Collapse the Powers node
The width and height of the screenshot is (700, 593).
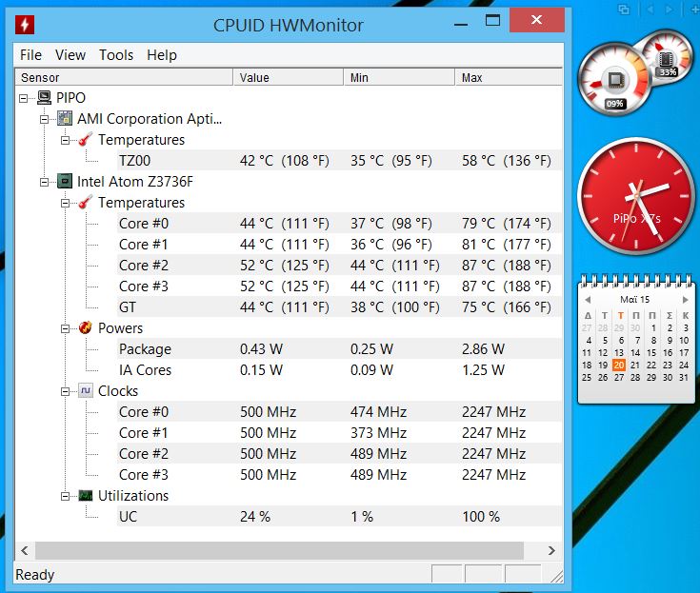click(65, 328)
